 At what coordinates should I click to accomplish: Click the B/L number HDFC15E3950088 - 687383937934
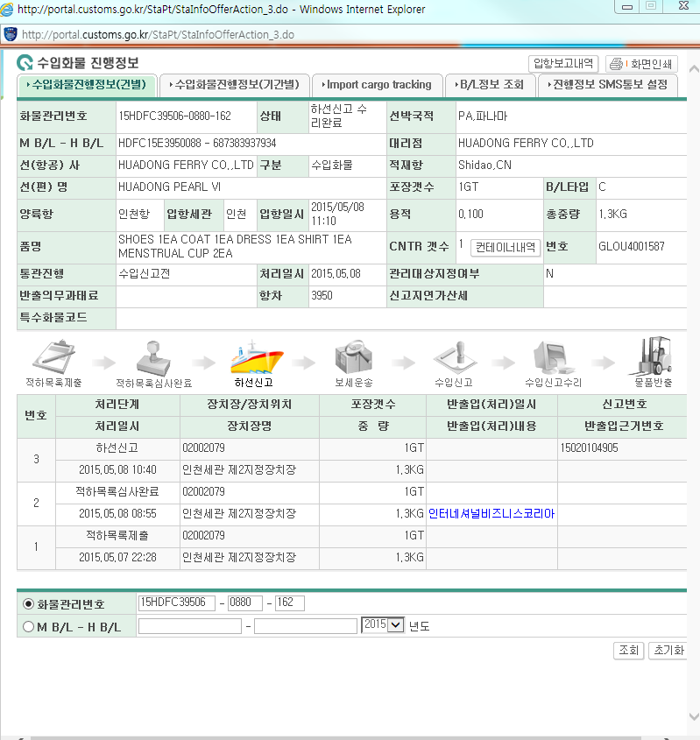(197, 143)
